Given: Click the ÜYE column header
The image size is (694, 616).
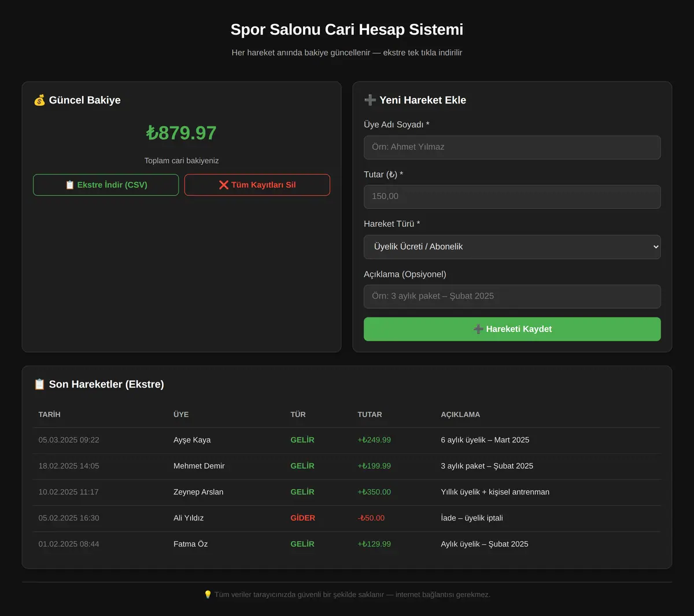Looking at the screenshot, I should coord(181,415).
